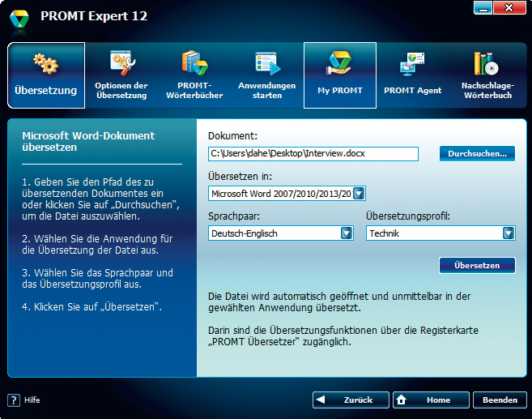Click the Hilfe question mark icon
This screenshot has width=532, height=419.
tap(14, 400)
